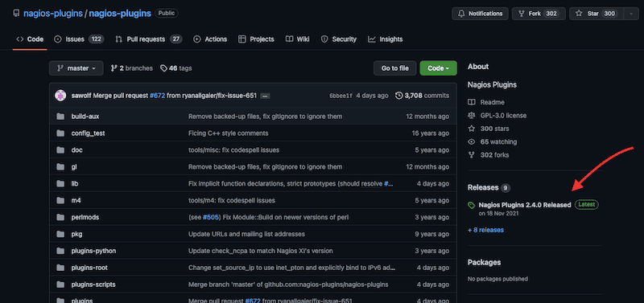Open the build-aux folder icon
The height and width of the screenshot is (303, 644).
click(x=60, y=117)
